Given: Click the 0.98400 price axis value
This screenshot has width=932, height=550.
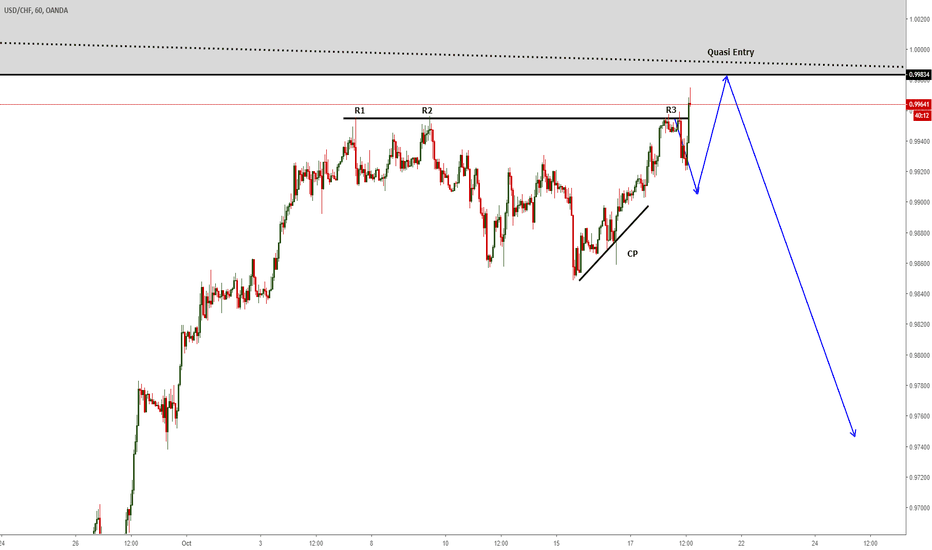Looking at the screenshot, I should coord(919,294).
